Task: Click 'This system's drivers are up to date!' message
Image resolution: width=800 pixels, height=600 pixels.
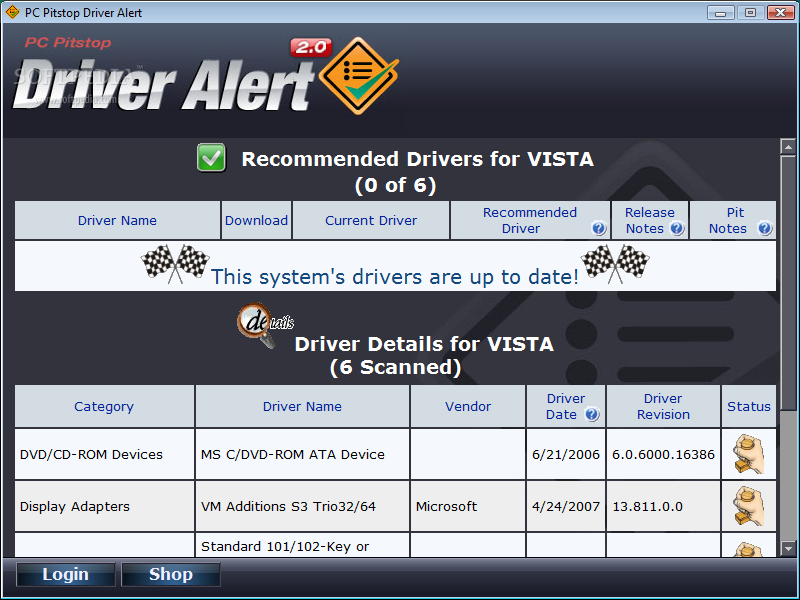Action: pos(395,277)
